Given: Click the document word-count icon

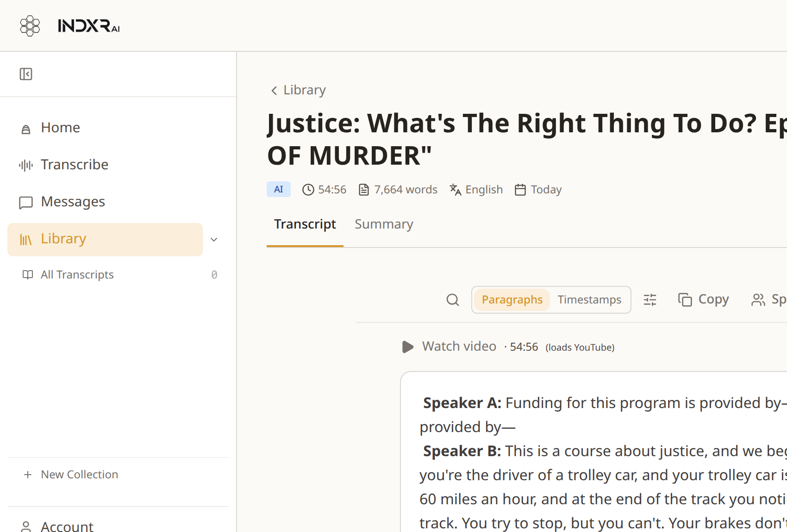Looking at the screenshot, I should coord(364,190).
